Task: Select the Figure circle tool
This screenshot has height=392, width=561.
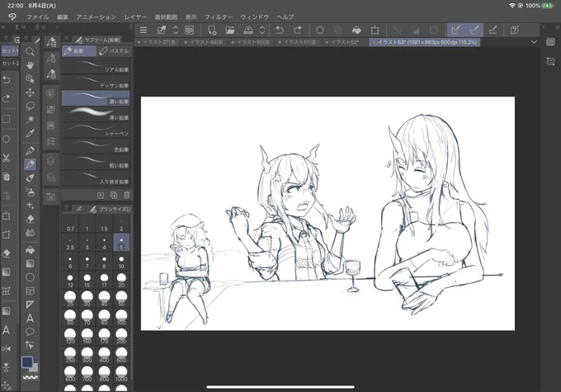Action: click(30, 277)
